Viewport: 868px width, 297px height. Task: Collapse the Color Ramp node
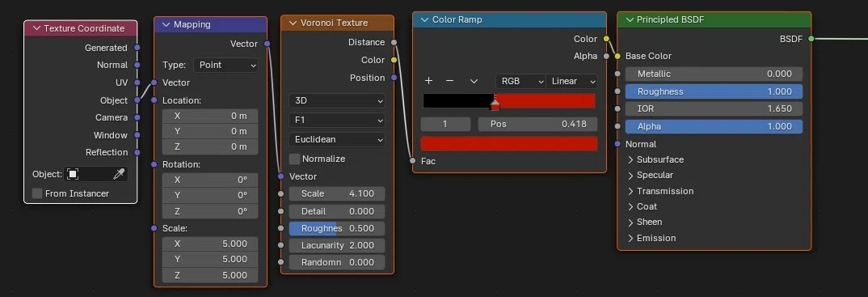[425, 19]
